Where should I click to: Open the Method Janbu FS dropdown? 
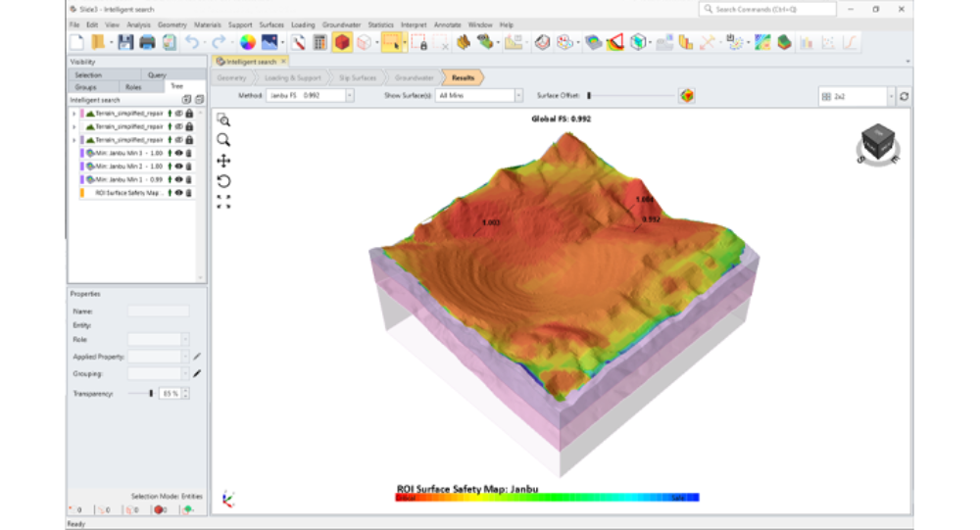[x=349, y=96]
